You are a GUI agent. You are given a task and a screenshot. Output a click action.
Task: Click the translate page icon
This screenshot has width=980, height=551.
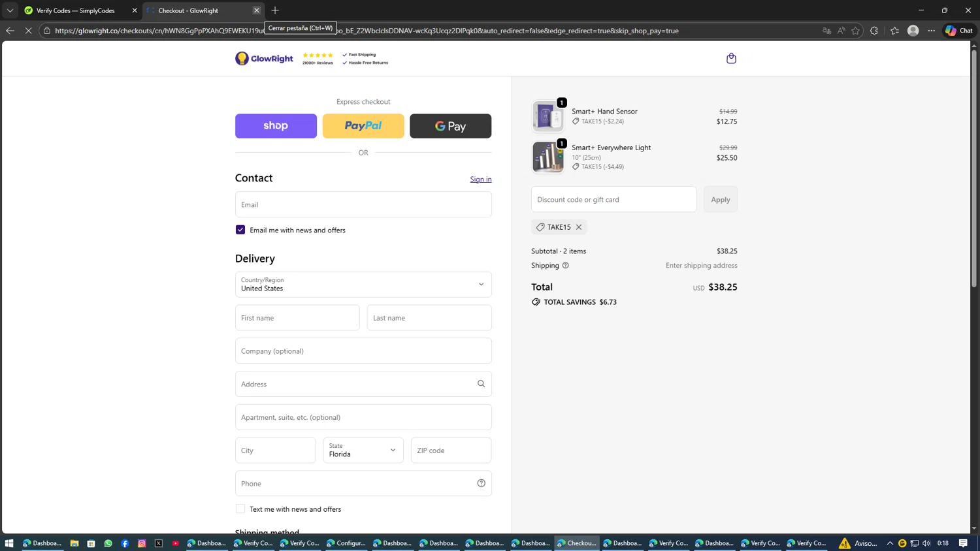[826, 31]
